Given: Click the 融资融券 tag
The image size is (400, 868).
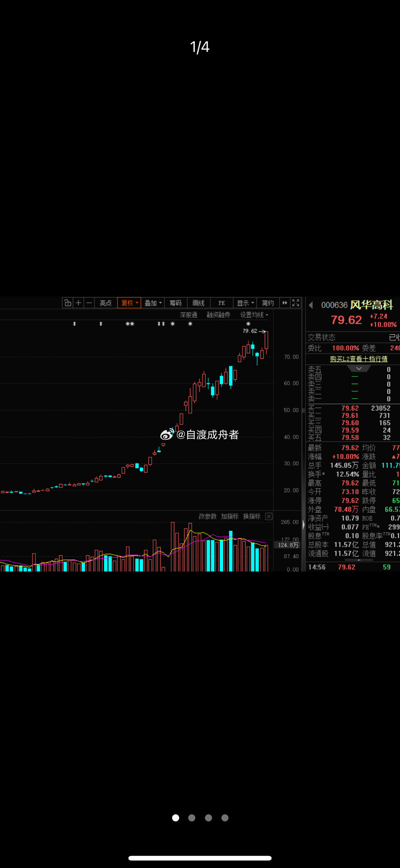Looking at the screenshot, I should (x=218, y=315).
